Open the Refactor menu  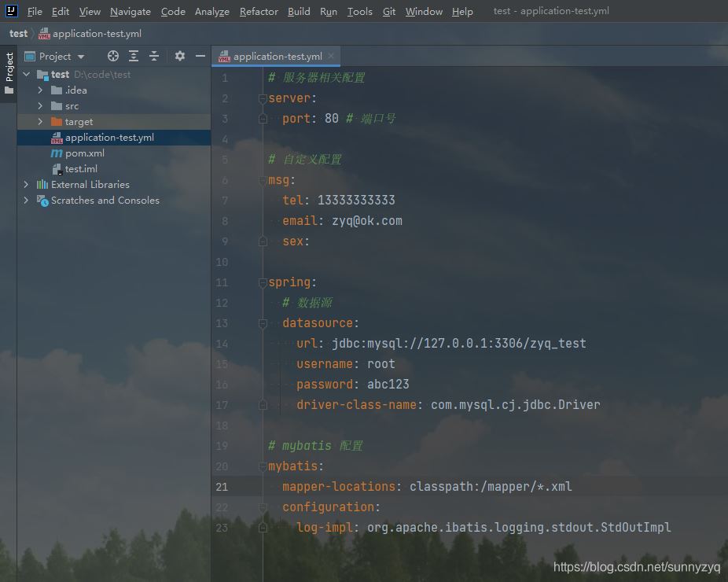pyautogui.click(x=259, y=11)
